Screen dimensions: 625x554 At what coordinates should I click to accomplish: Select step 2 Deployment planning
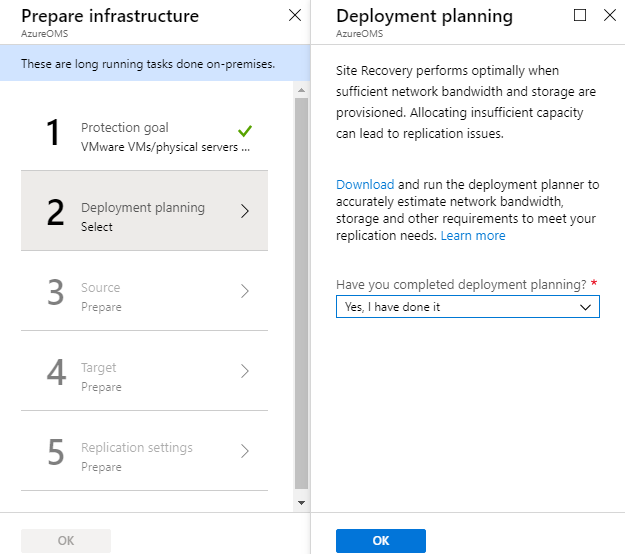(x=144, y=211)
